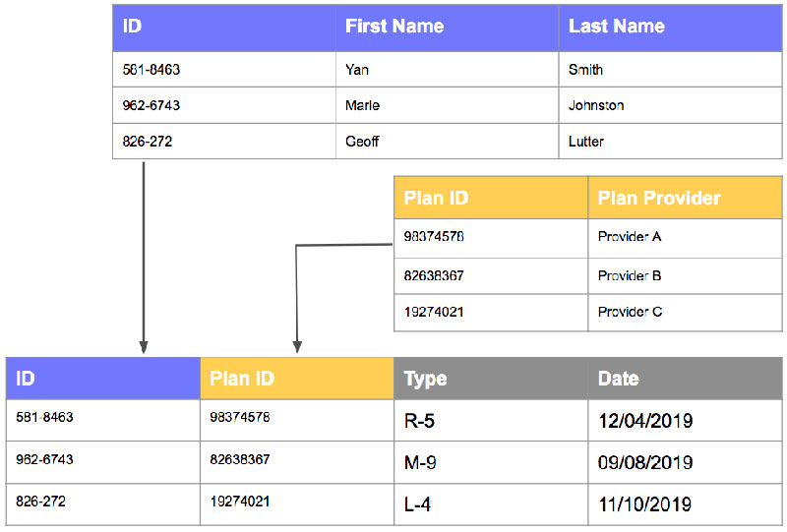Click the gray "Date" column header
This screenshot has width=787, height=532.
(619, 379)
